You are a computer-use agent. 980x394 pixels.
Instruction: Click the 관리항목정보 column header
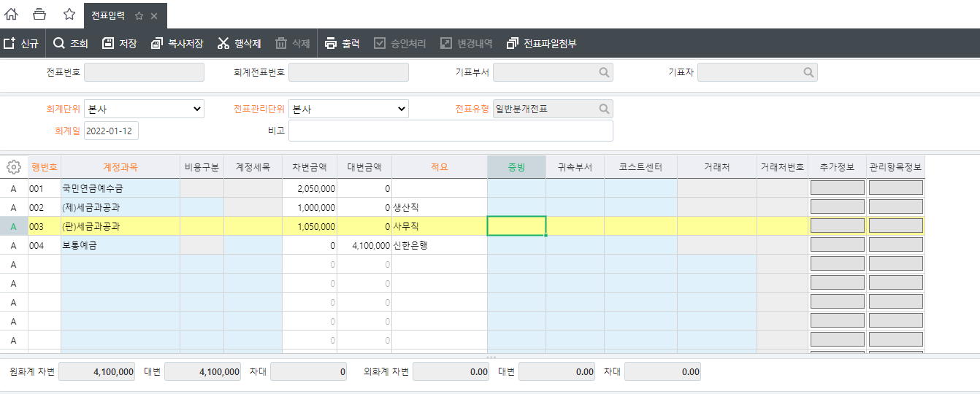[896, 167]
